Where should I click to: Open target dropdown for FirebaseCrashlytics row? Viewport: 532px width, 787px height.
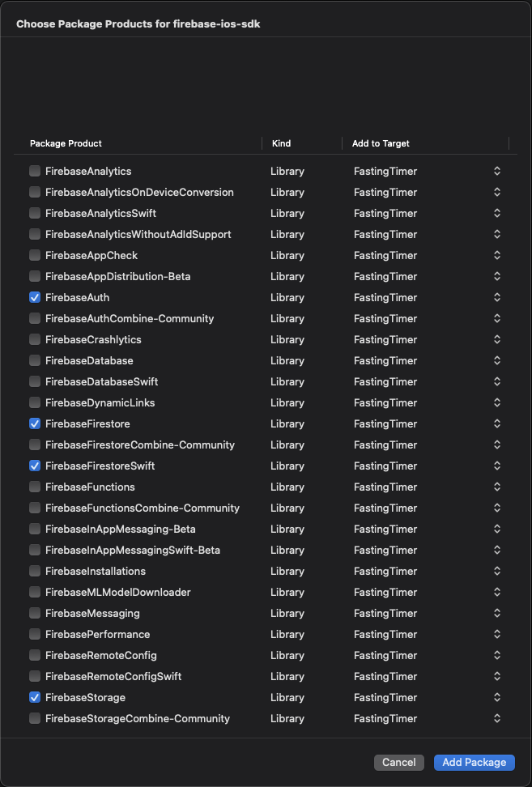[497, 339]
